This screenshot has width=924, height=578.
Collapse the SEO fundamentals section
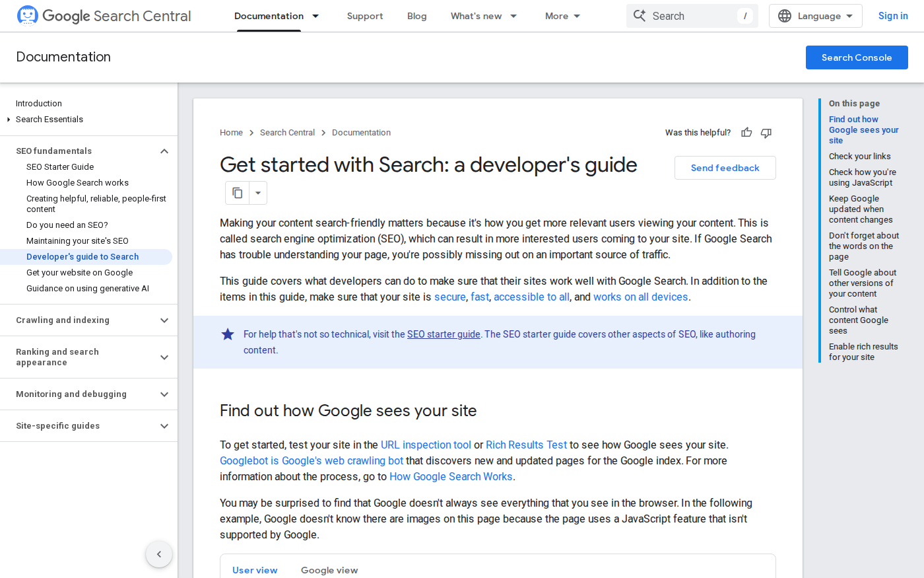(x=164, y=151)
